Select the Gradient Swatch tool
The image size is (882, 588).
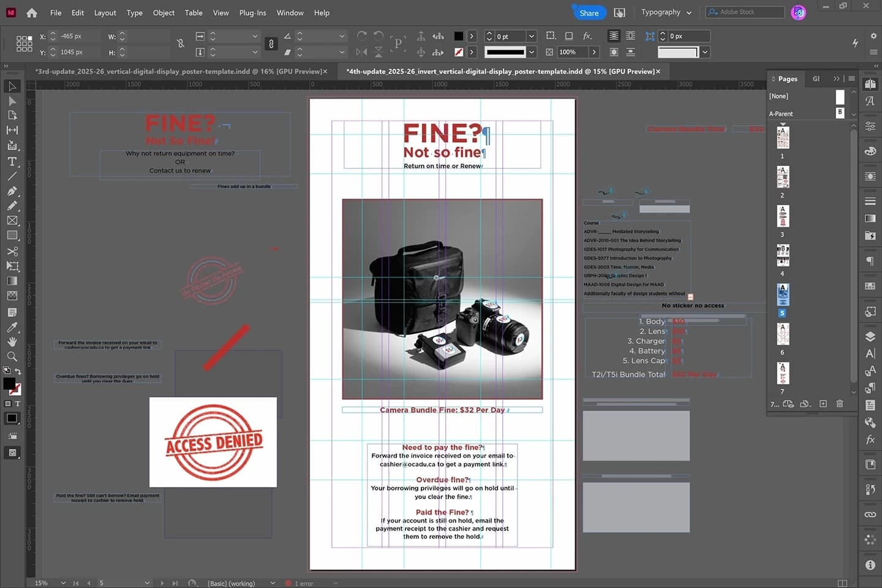tap(12, 281)
